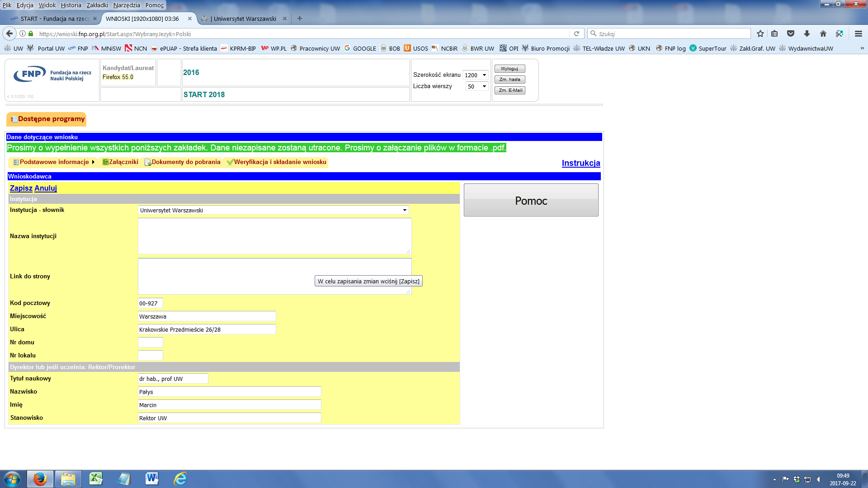
Task: Click the Firefox back arrow button
Action: pyautogui.click(x=9, y=33)
